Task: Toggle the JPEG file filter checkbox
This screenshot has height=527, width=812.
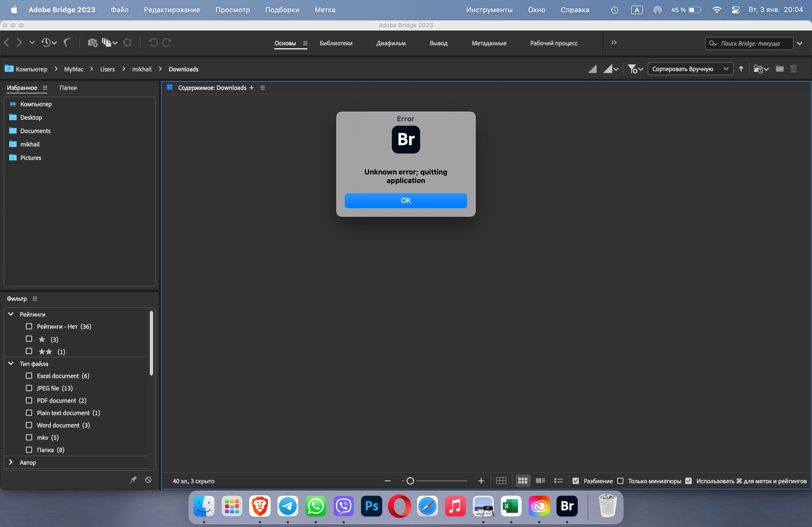Action: [29, 388]
